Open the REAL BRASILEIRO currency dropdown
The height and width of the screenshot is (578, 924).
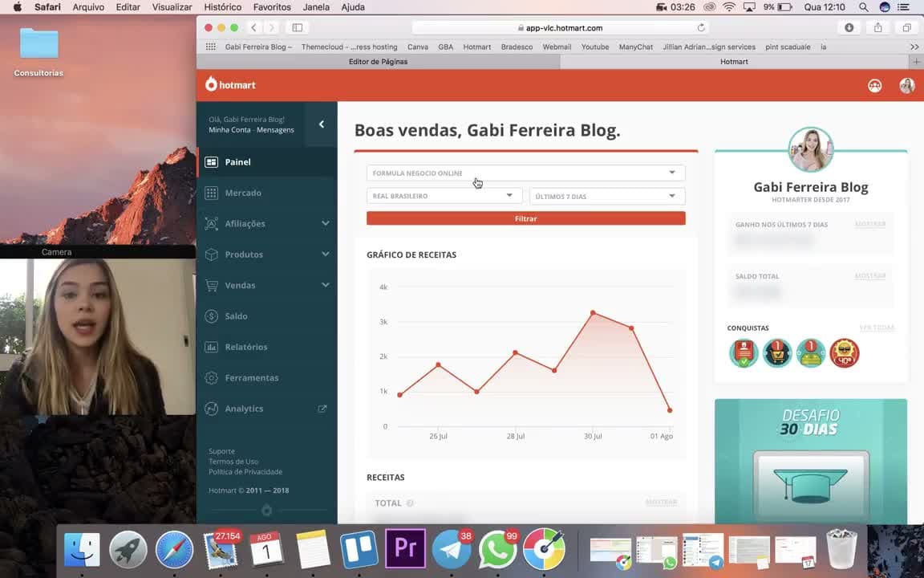click(444, 196)
